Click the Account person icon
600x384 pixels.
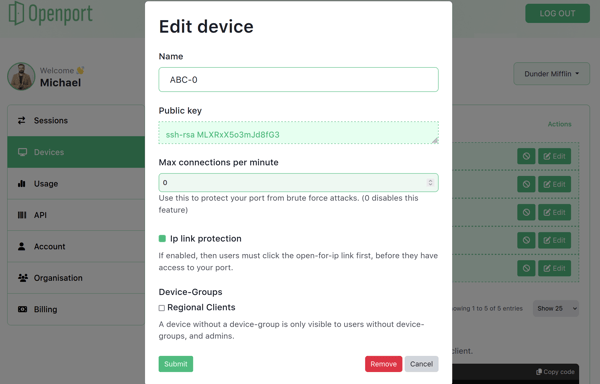click(22, 246)
